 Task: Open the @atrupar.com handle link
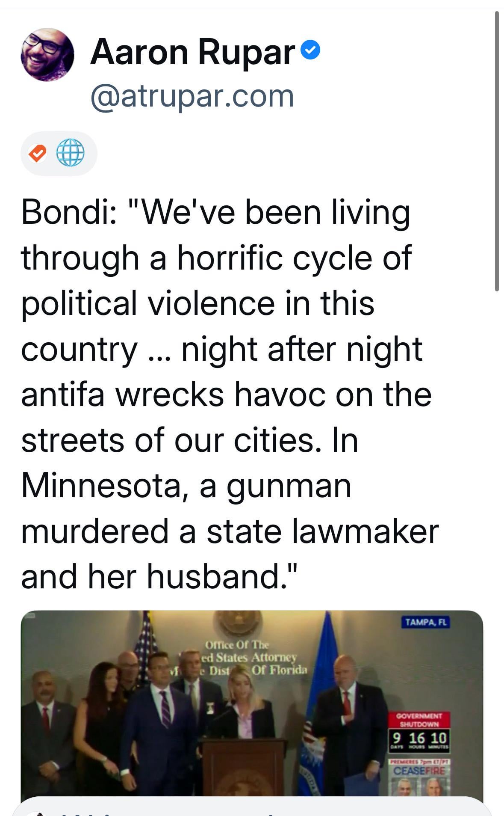[x=192, y=96]
